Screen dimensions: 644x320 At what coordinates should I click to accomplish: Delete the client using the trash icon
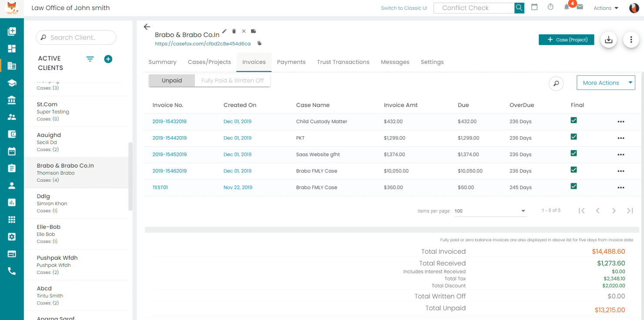234,31
